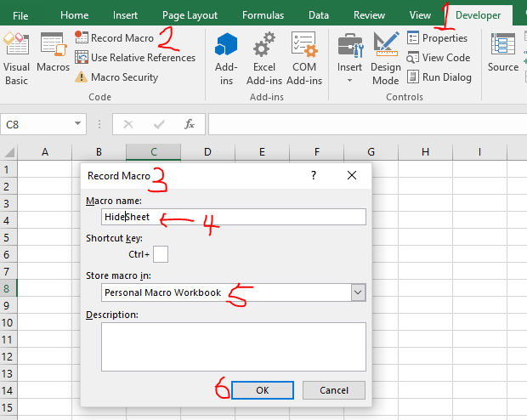Screen dimensions: 527x420
Task: Click into the formula bar
Action: point(367,124)
